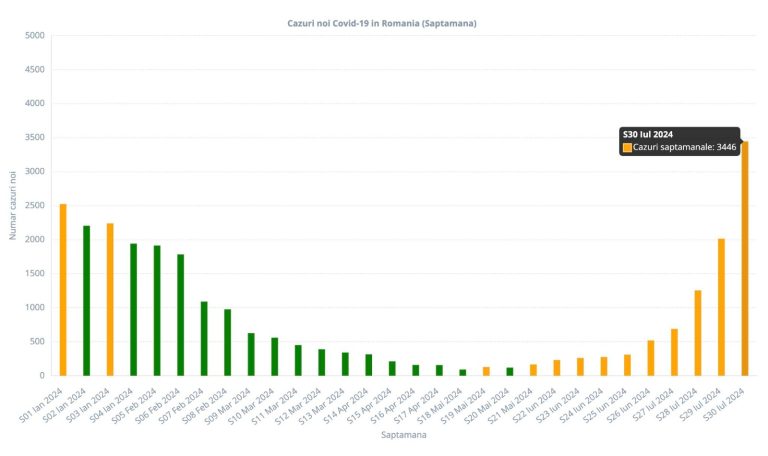
Task: Click the S09 Mar 2024 green bar
Action: (251, 355)
